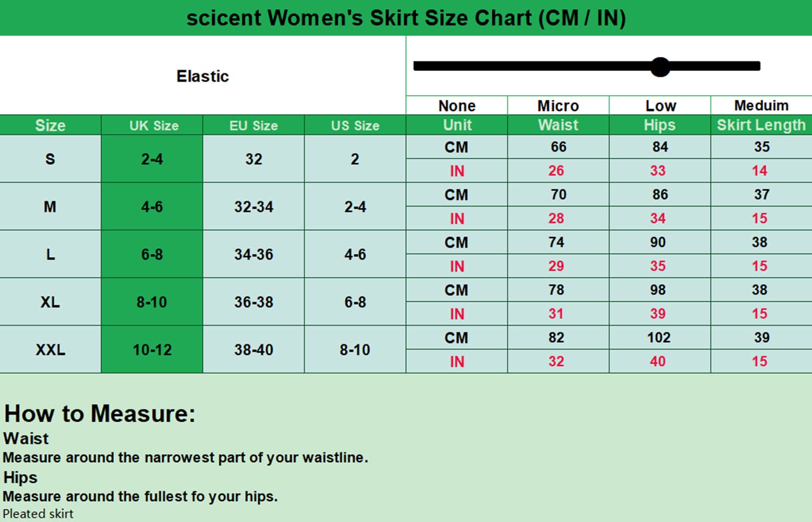
Task: Click the "Size" column header
Action: pyautogui.click(x=50, y=125)
